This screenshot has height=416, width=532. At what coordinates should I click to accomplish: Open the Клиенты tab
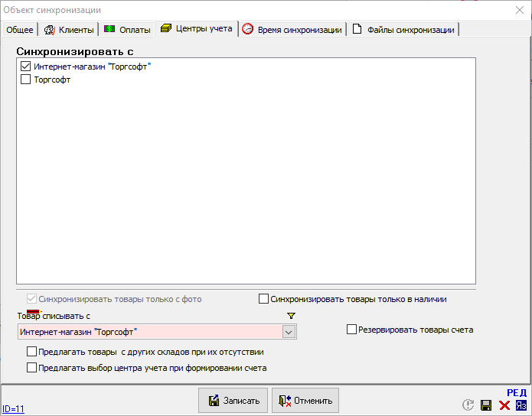[x=69, y=30]
